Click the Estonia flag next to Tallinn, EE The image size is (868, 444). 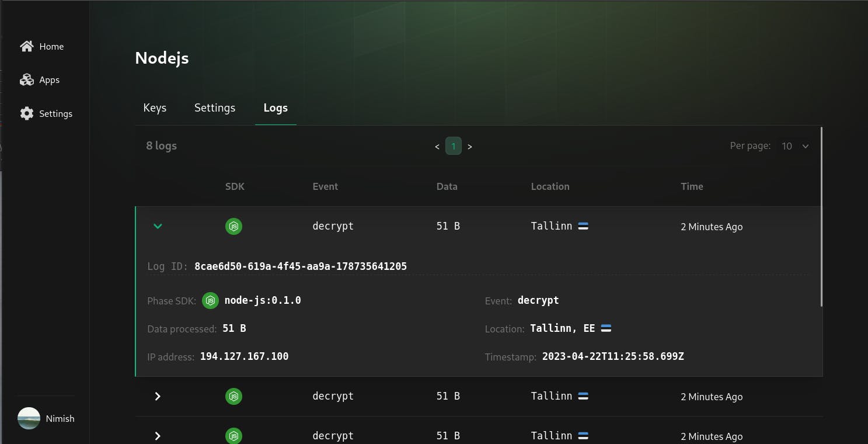pos(606,328)
